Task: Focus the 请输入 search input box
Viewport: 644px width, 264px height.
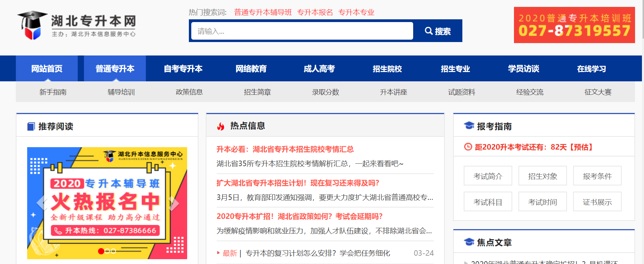Action: coord(302,31)
